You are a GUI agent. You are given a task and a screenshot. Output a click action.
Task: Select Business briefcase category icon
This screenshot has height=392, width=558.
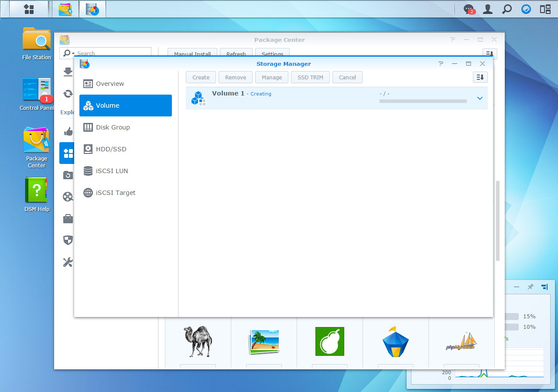[68, 218]
